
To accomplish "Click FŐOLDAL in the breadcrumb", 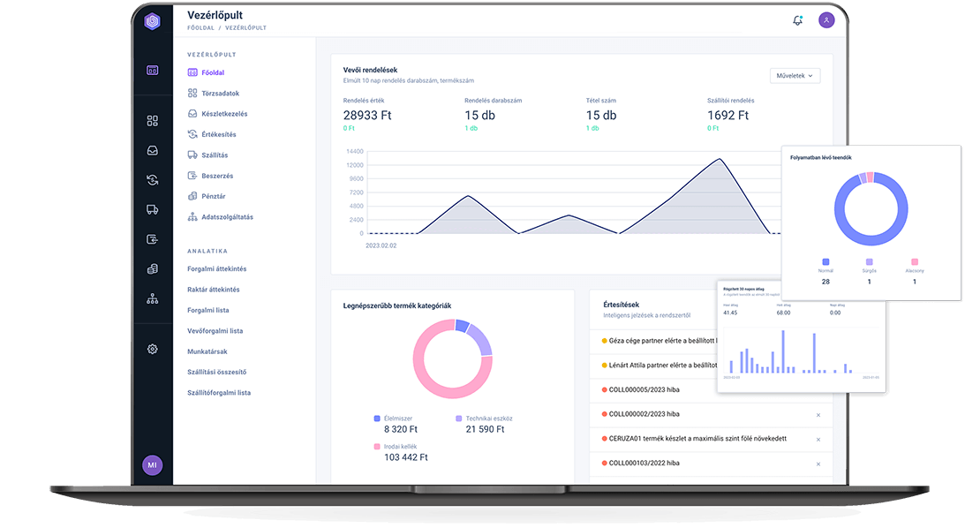I will tap(200, 28).
